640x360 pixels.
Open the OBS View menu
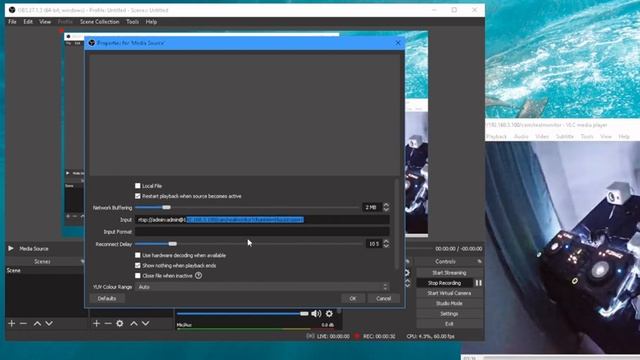pos(45,22)
